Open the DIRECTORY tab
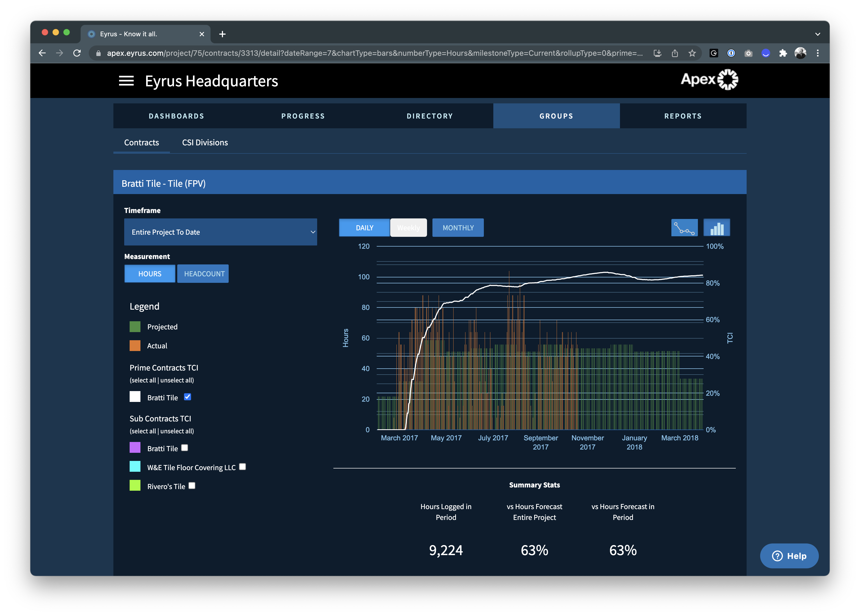 [x=430, y=116]
